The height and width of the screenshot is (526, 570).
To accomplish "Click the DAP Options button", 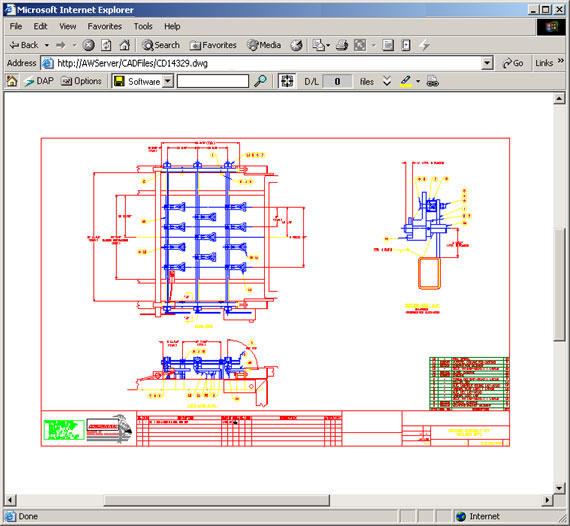I will point(81,81).
